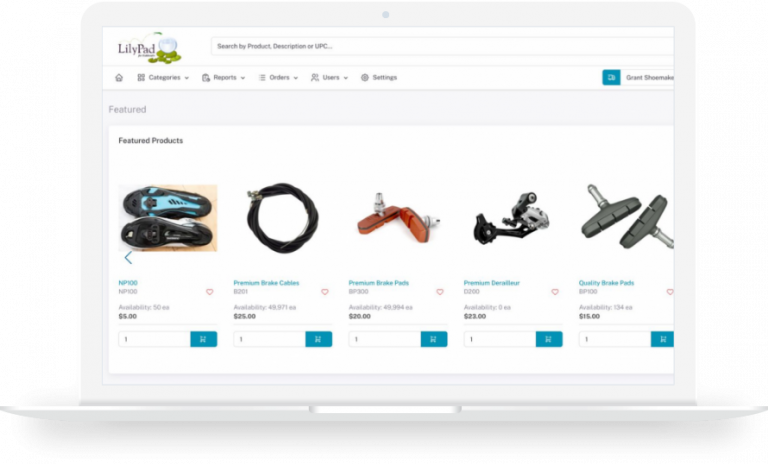The height and width of the screenshot is (464, 768).
Task: Open the Premium Brake Pads product link
Action: coord(379,283)
